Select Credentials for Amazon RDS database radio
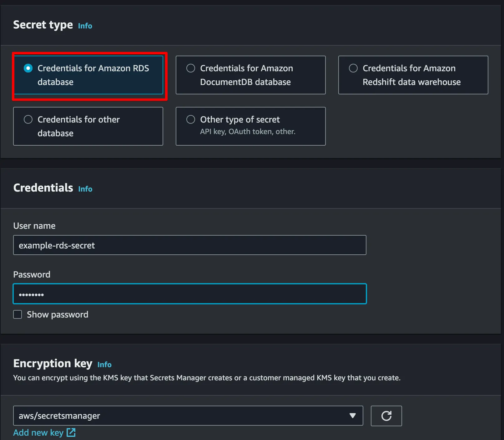The height and width of the screenshot is (440, 504). click(x=28, y=68)
